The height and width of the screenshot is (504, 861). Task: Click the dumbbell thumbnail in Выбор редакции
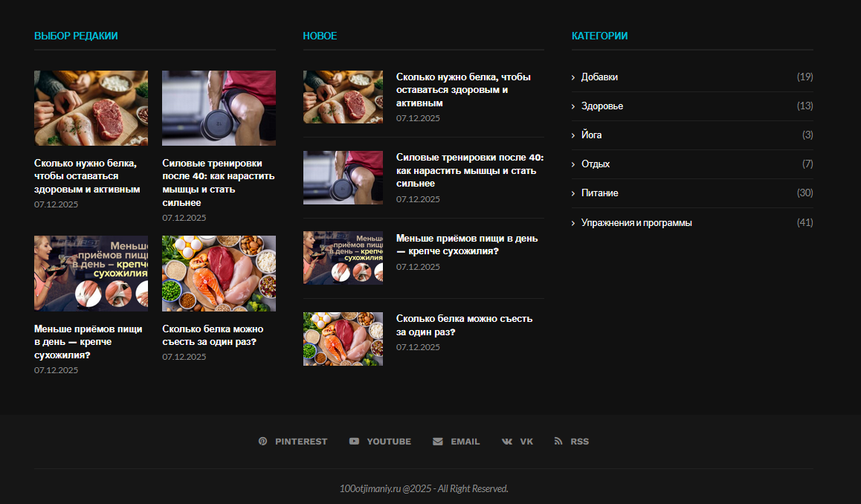click(219, 108)
